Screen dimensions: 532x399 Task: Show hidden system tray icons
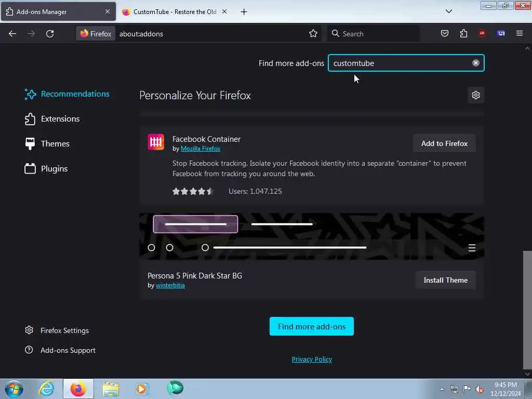pos(442,389)
